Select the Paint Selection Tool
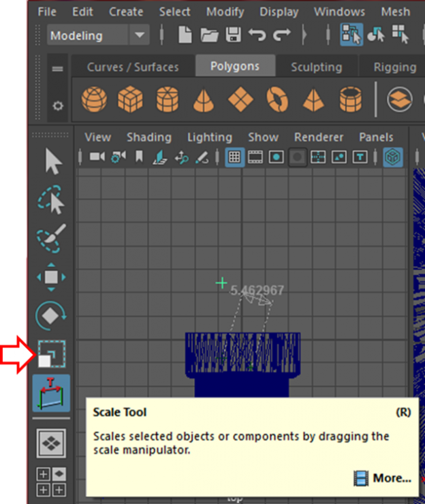 click(x=51, y=238)
